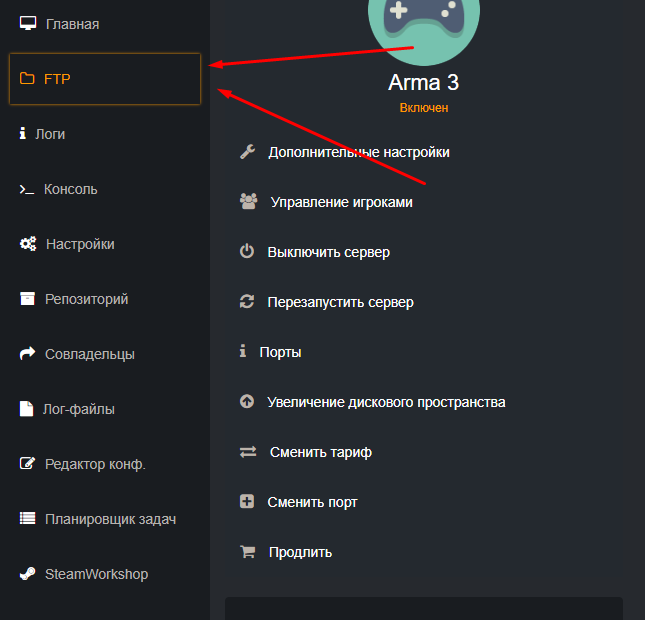Click the power icon for Выключить сервер
The width and height of the screenshot is (645, 620).
point(247,252)
